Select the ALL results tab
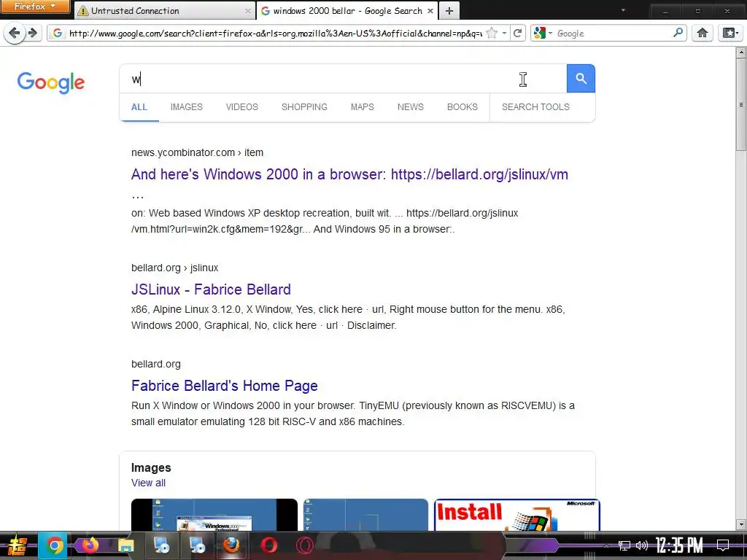 [x=139, y=107]
